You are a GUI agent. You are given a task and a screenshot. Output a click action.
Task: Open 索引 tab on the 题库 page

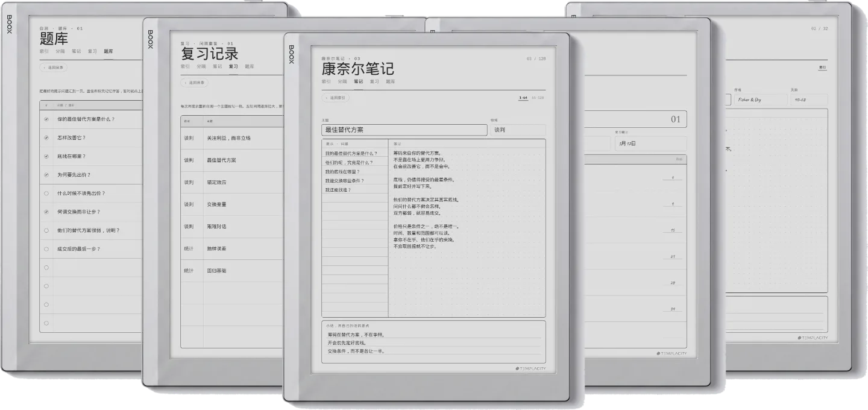point(44,51)
